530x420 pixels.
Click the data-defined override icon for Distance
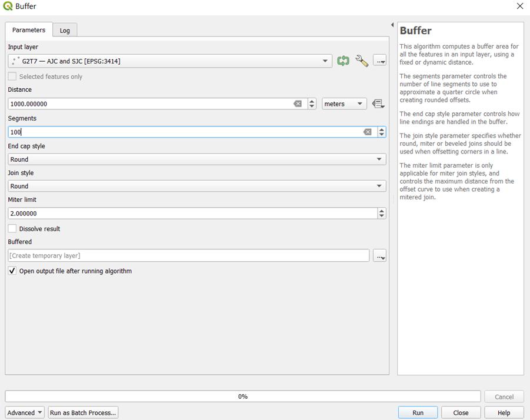click(379, 104)
